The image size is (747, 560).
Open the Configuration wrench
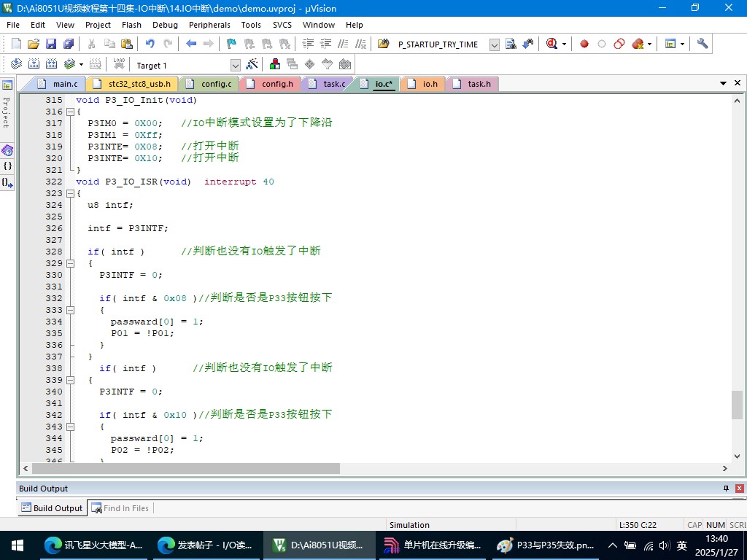coord(703,44)
